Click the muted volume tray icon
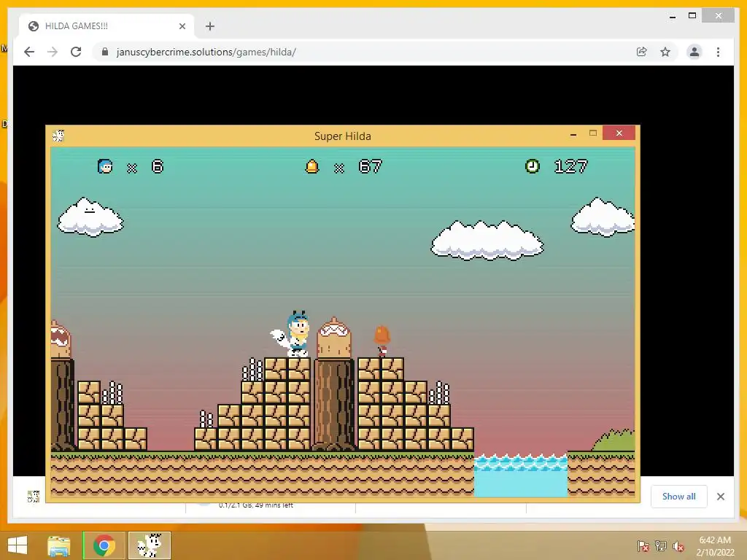 678,546
